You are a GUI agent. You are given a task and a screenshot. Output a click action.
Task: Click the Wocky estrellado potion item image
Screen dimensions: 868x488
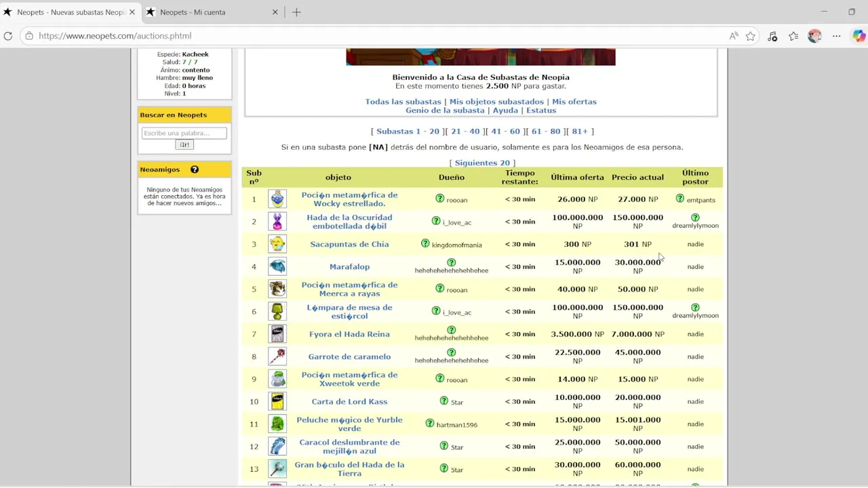tap(277, 199)
